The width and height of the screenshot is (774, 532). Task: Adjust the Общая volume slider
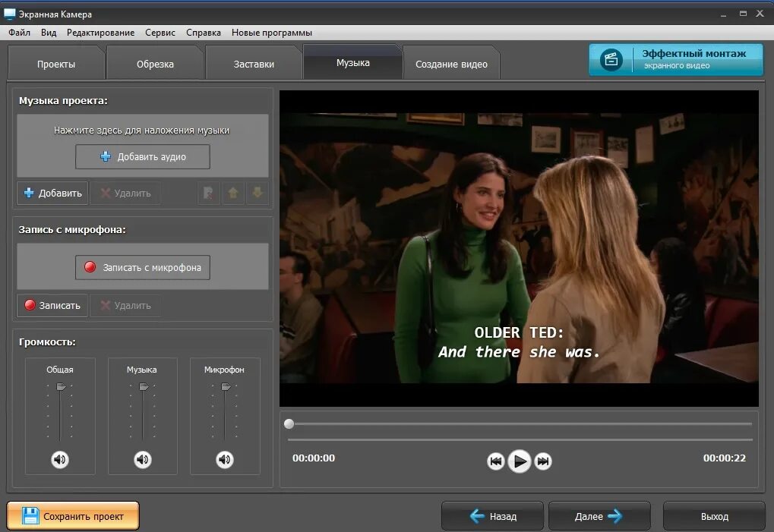61,386
